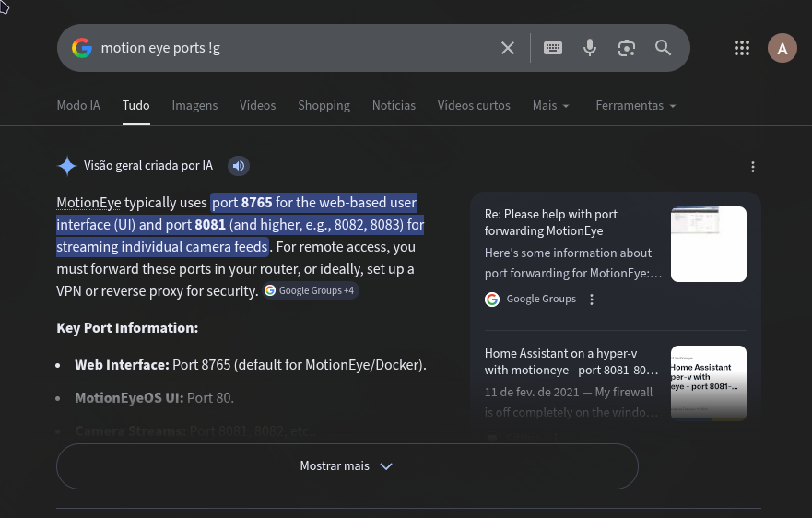Screen dimensions: 812x518
Task: Open 'Home Assistant on a hyper-v with motioneye' result
Action: coord(571,361)
